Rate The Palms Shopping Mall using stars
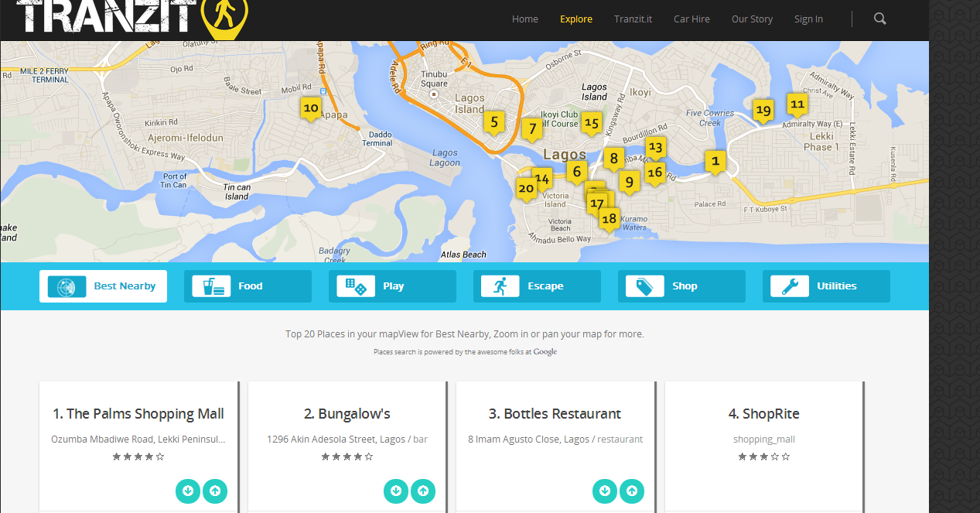Image resolution: width=980 pixels, height=513 pixels. point(138,457)
